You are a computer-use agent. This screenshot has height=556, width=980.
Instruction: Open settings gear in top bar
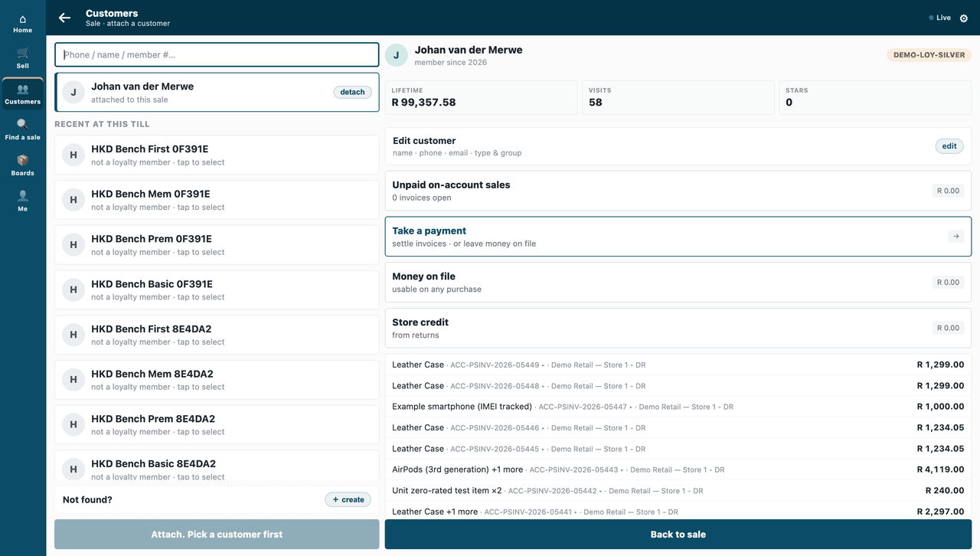[963, 18]
